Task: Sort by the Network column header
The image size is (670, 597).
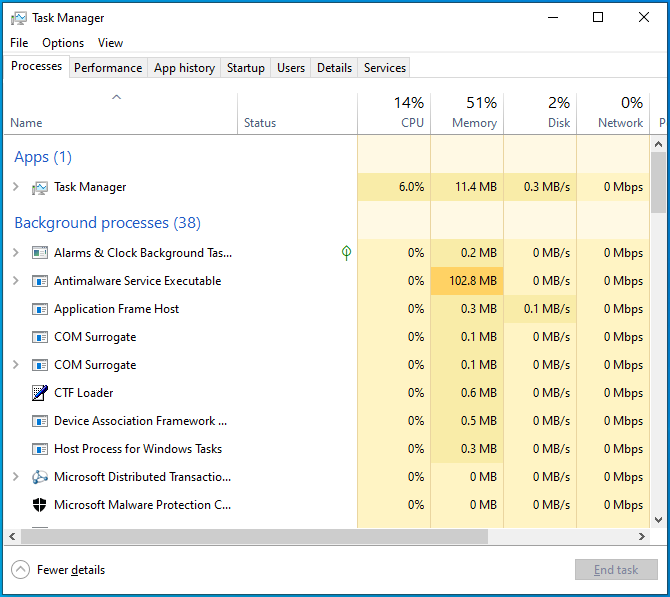Action: coord(613,114)
